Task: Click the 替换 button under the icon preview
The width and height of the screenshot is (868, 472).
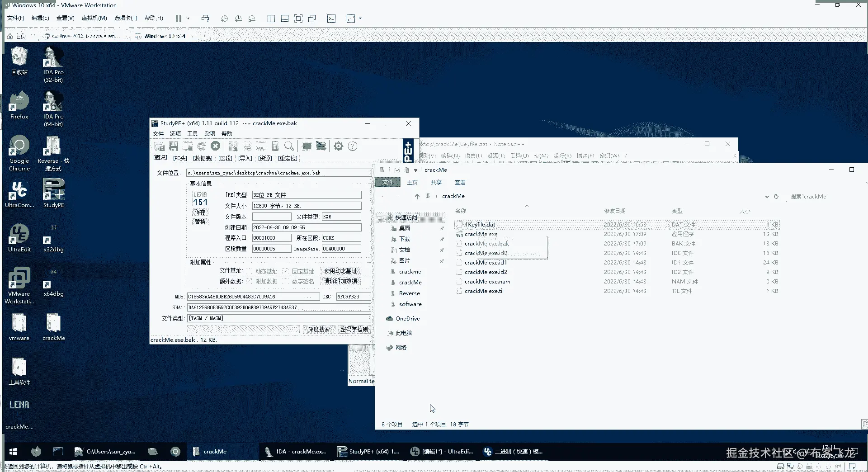Action: [x=200, y=222]
